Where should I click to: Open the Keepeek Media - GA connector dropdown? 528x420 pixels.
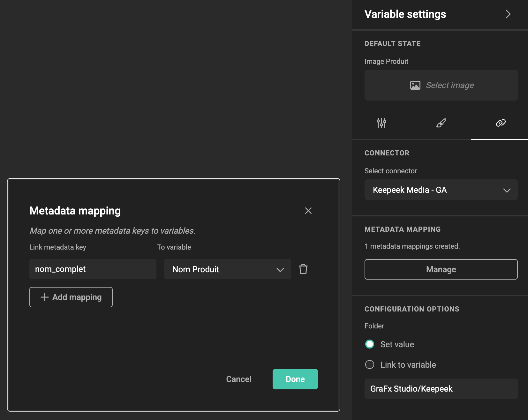tap(441, 190)
